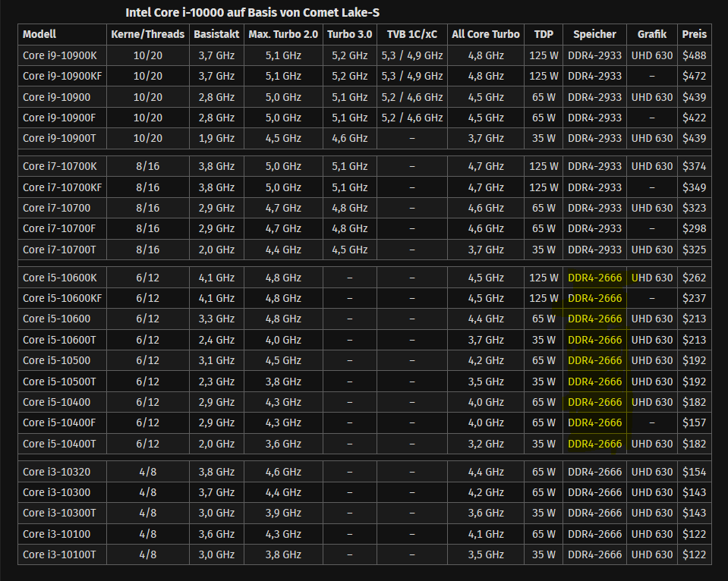Viewport: 728px width, 581px height.
Task: Select the '$262' price cell
Action: click(x=694, y=278)
